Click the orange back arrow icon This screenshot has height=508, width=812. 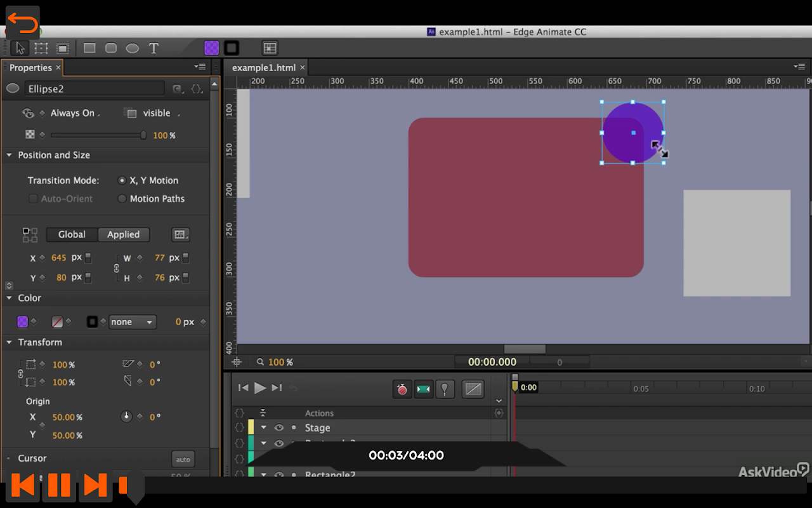[x=23, y=23]
